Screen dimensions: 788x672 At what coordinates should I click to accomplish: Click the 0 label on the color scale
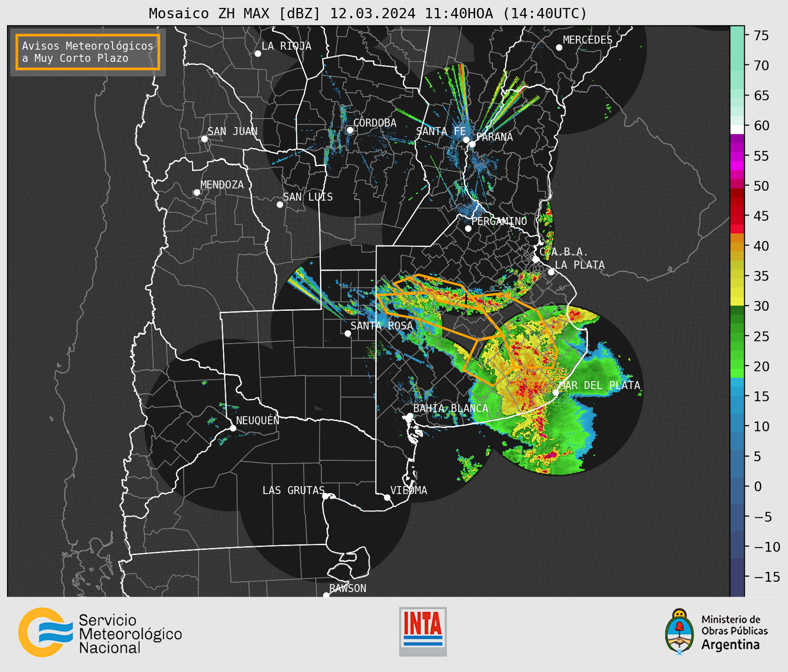[757, 487]
